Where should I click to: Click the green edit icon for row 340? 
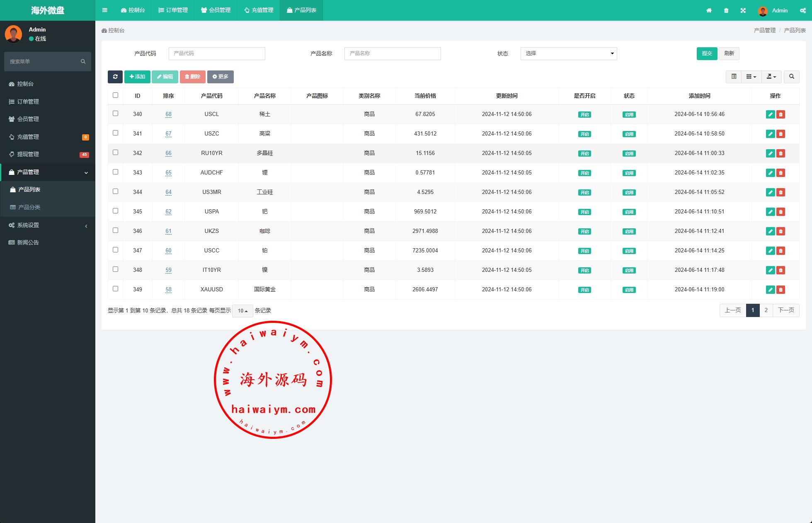770,114
